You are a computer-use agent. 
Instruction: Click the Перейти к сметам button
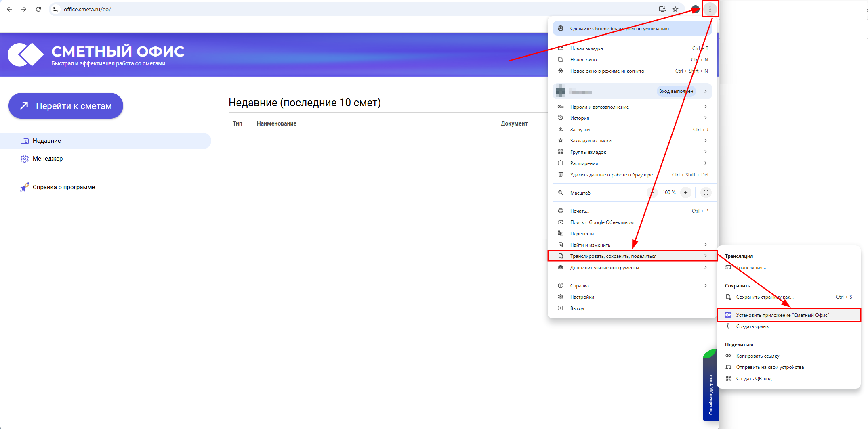pyautogui.click(x=65, y=105)
